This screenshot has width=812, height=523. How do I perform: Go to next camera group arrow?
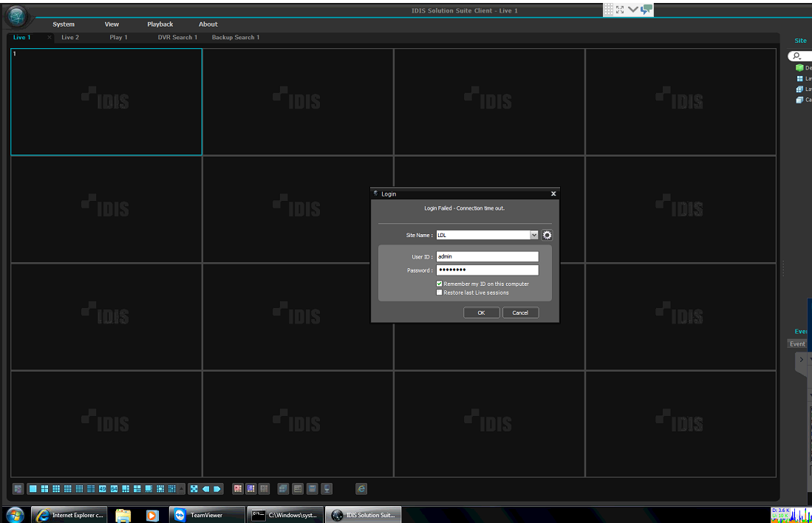click(217, 489)
